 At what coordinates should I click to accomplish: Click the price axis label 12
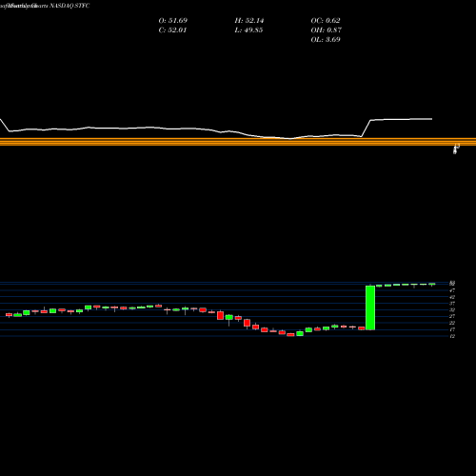(452, 336)
